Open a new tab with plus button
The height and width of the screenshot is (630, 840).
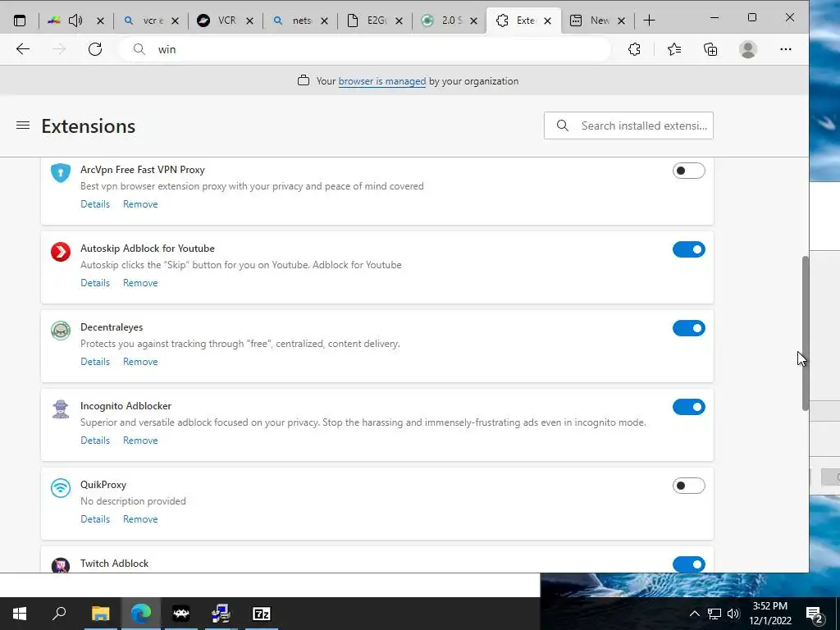650,21
